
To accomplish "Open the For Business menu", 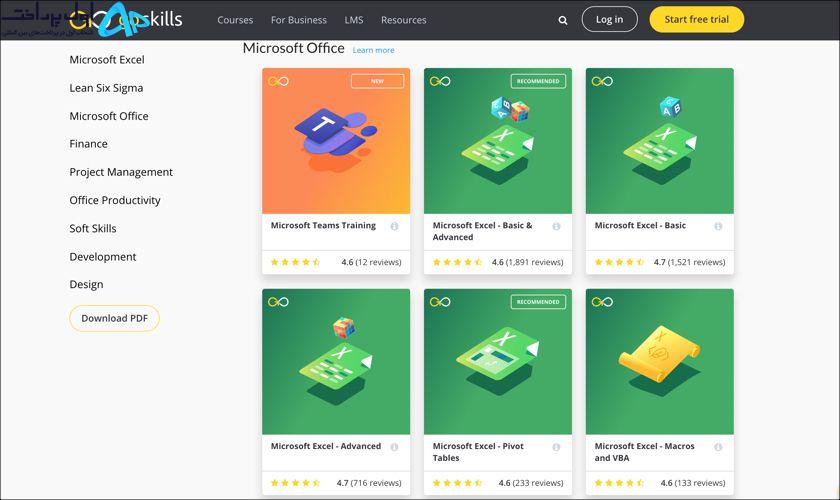I will tap(299, 20).
